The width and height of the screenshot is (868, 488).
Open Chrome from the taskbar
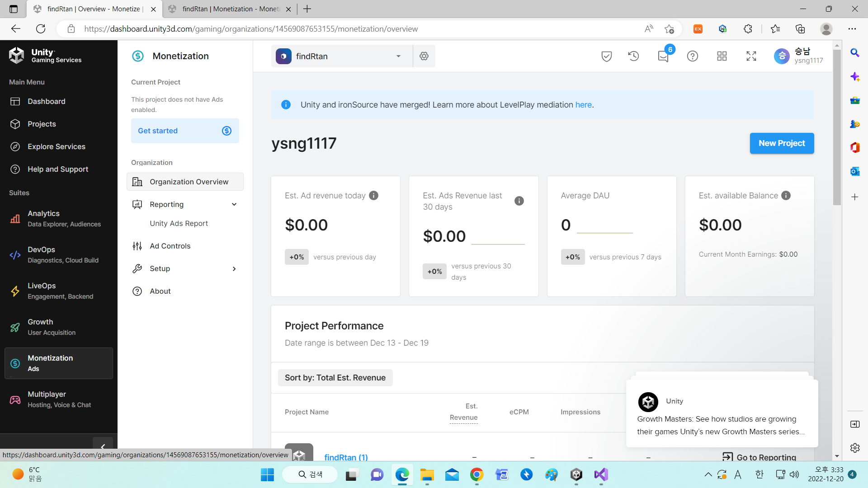(477, 474)
